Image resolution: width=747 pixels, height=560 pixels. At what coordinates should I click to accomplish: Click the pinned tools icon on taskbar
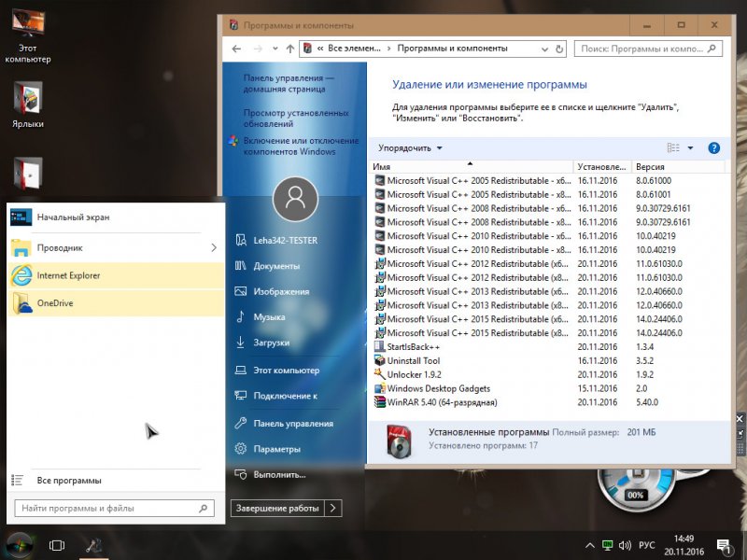tap(93, 545)
